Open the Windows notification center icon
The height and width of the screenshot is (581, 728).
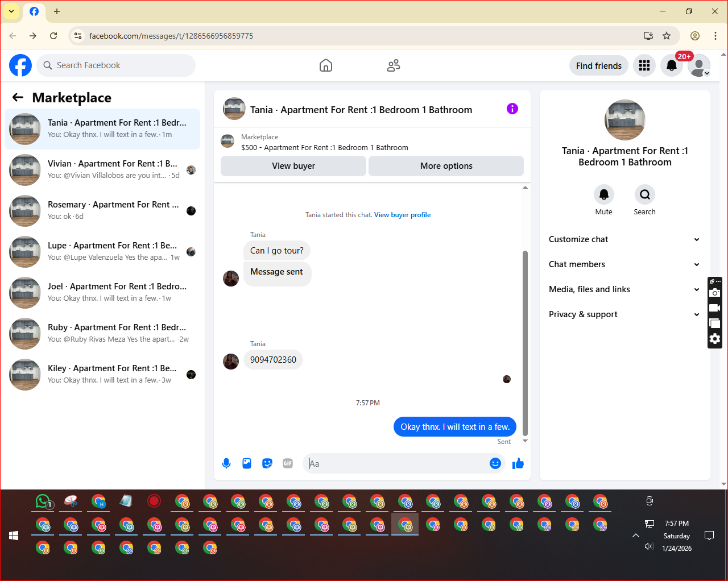[709, 536]
